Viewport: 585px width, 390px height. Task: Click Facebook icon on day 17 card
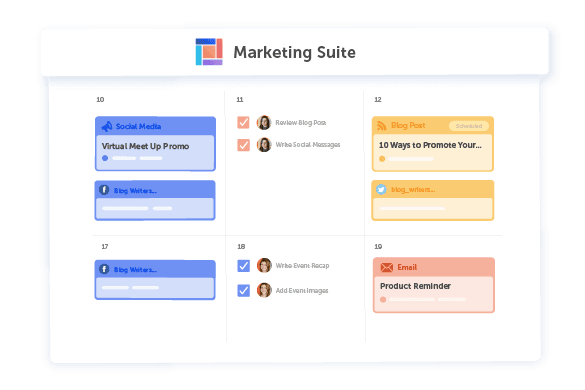tap(104, 269)
